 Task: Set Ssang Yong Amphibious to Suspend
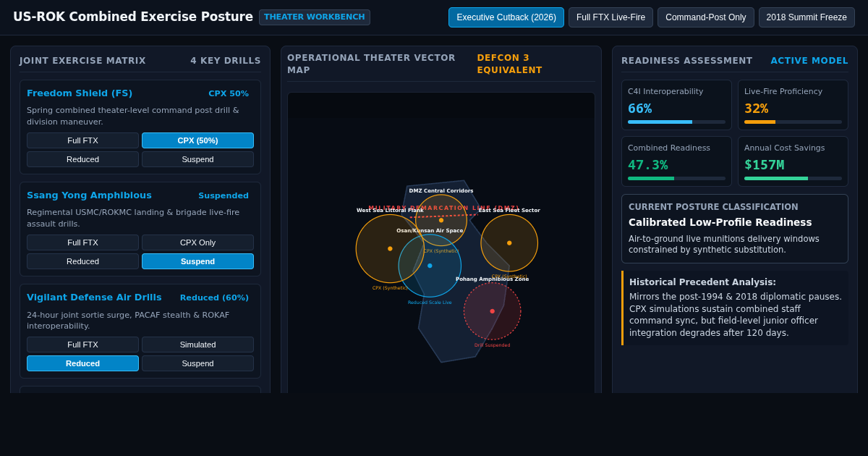pyautogui.click(x=197, y=261)
